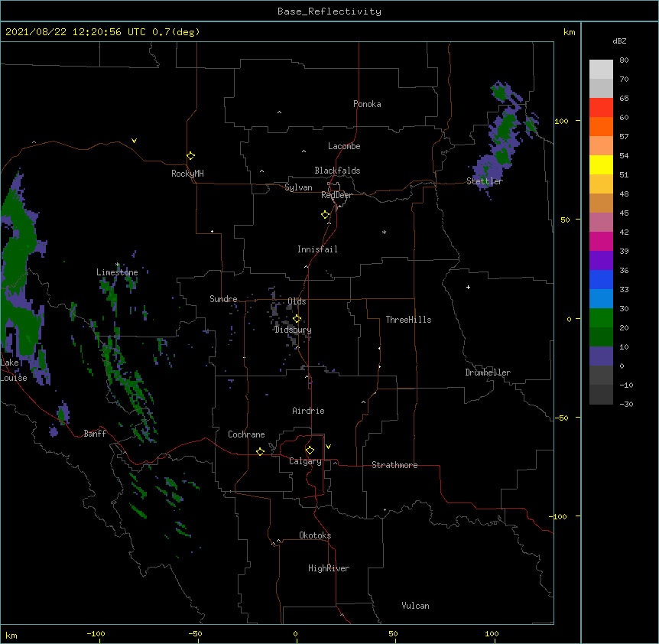Click the Base_Reflectivity title text
The width and height of the screenshot is (659, 644).
(329, 11)
